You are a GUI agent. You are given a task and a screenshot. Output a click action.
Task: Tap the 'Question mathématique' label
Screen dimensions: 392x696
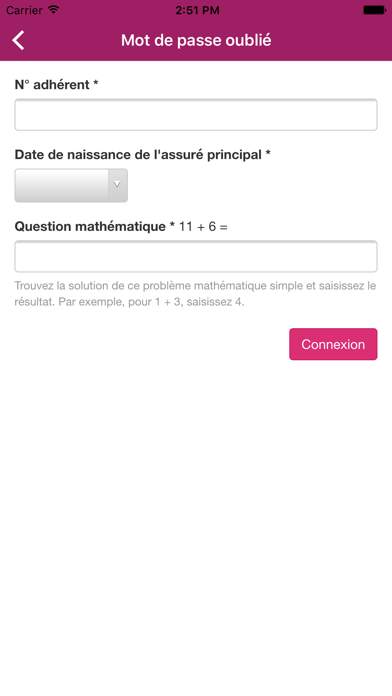pos(90,226)
